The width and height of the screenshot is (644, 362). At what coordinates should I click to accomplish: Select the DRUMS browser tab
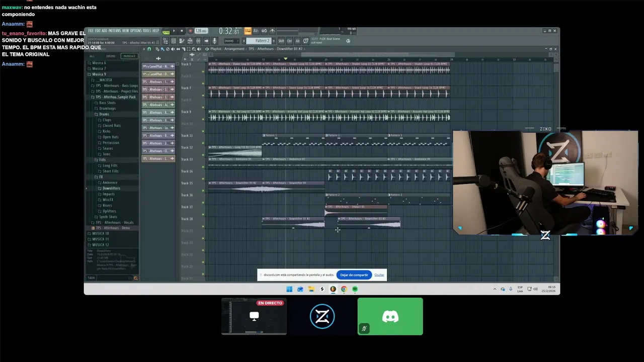click(111, 56)
